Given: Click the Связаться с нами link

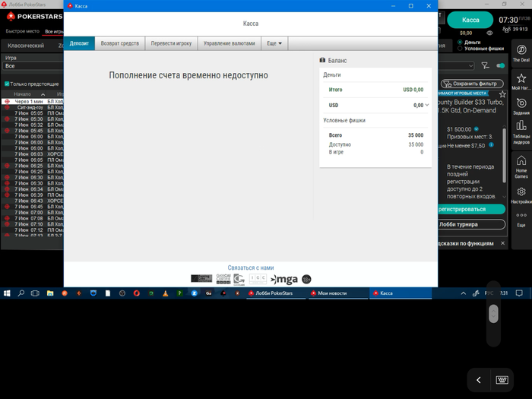Looking at the screenshot, I should point(250,268).
